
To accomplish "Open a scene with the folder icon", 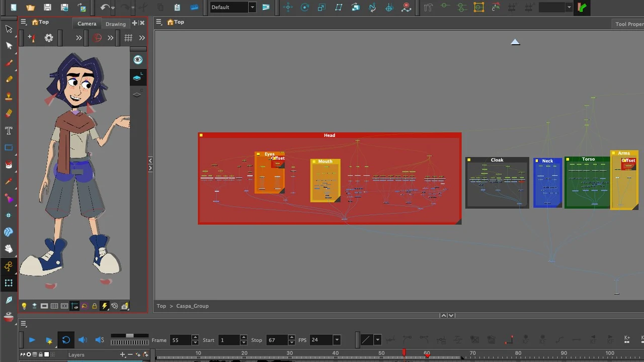I will (30, 7).
